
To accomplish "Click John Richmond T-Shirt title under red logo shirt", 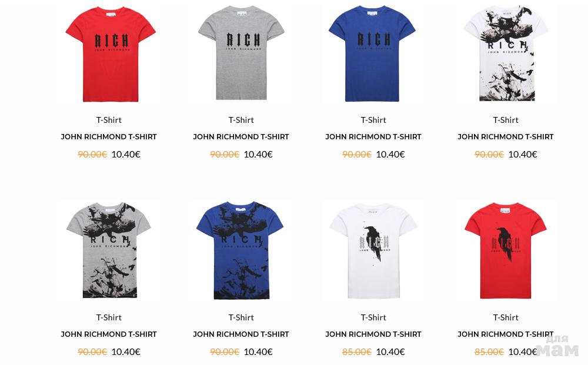I will tap(109, 137).
